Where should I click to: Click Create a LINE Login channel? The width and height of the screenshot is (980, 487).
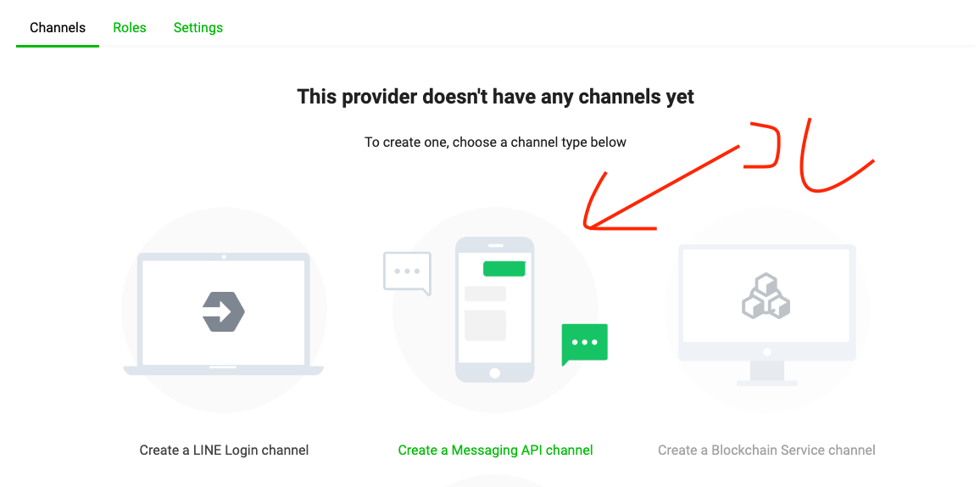tap(224, 451)
